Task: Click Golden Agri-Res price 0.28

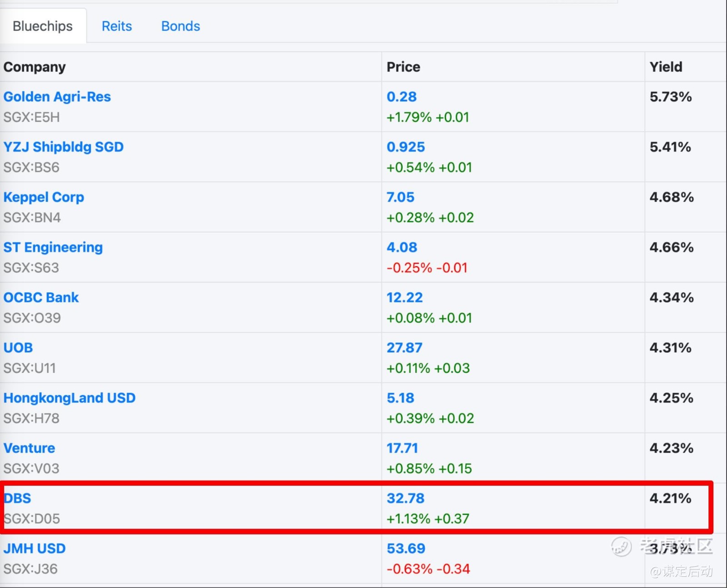Action: [x=402, y=97]
